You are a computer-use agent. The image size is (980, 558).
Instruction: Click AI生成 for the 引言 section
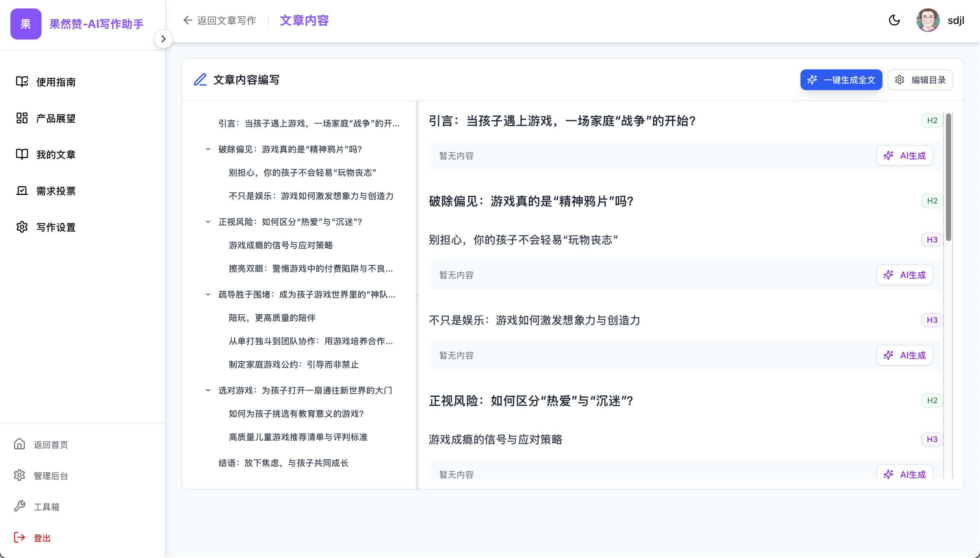pos(904,156)
